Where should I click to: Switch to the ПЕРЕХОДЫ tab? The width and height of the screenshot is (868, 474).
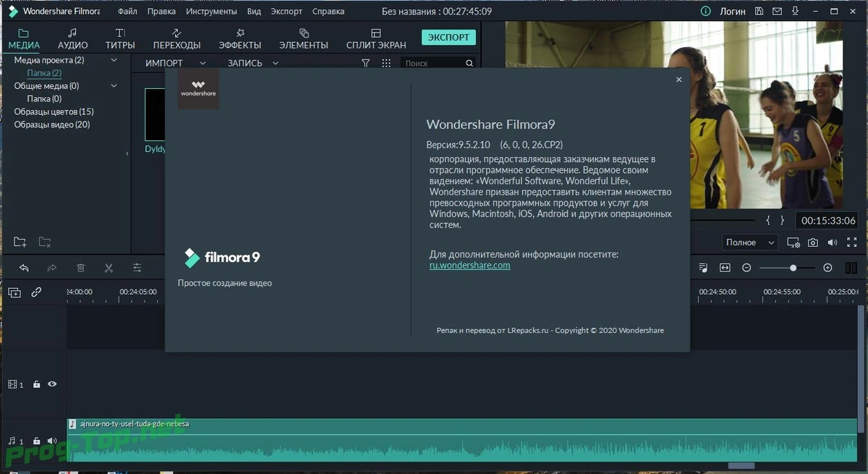[x=176, y=39]
